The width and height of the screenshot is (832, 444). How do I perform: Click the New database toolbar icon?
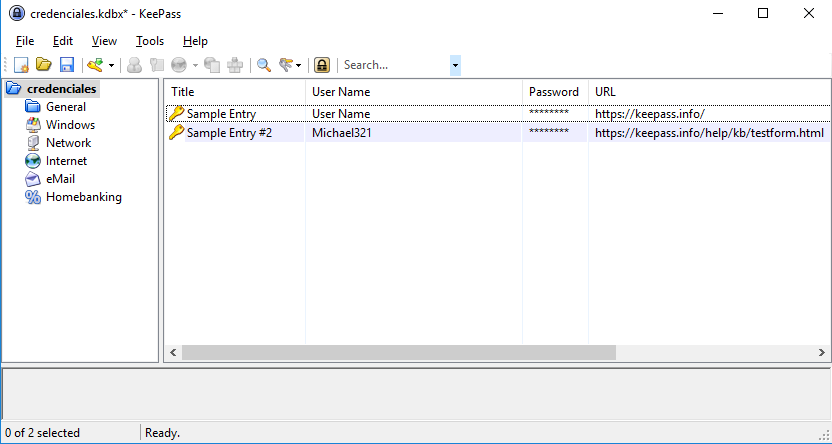tap(22, 65)
